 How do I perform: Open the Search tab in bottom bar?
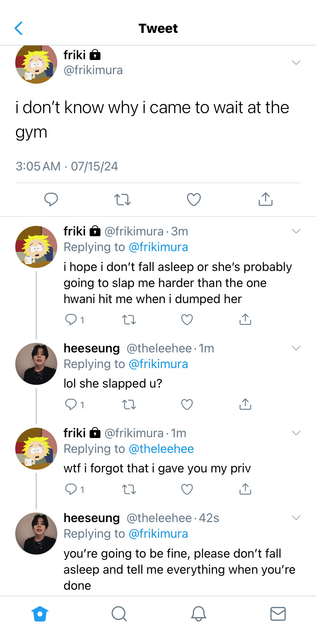119,614
